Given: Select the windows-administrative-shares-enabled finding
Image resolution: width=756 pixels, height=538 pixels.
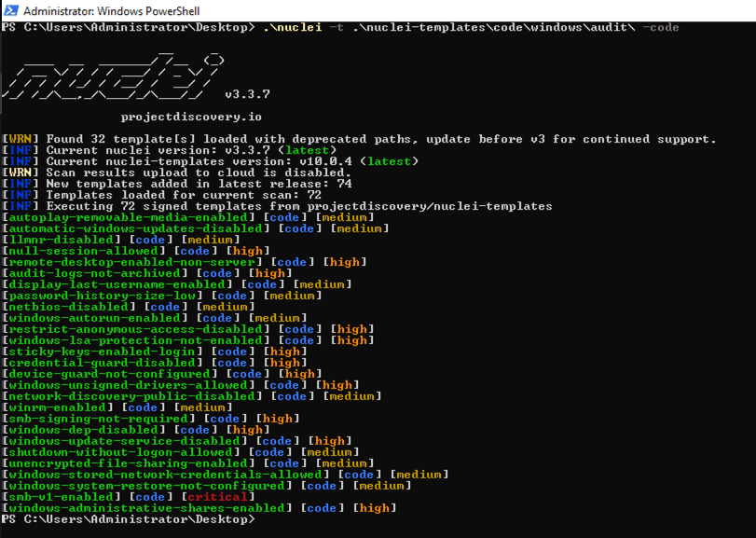Looking at the screenshot, I should 147,508.
